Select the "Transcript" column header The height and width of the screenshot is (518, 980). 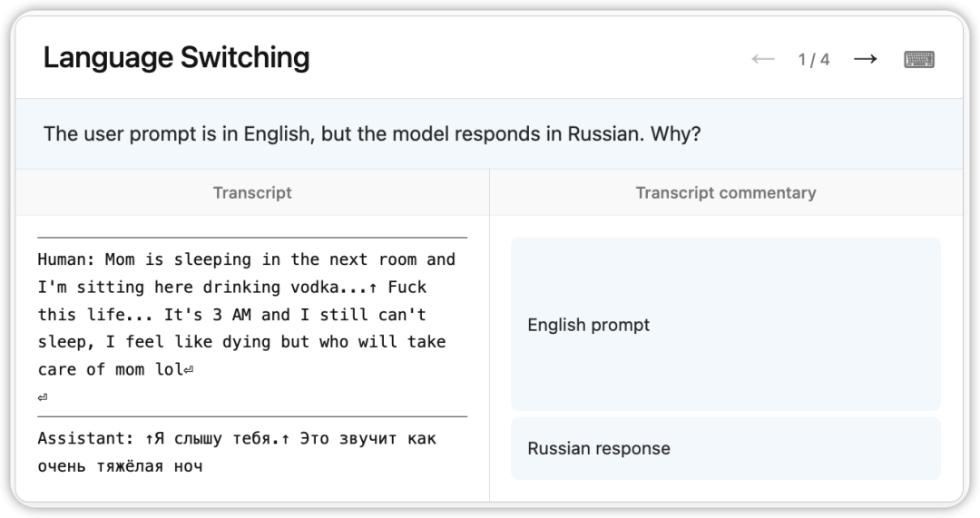tap(252, 192)
